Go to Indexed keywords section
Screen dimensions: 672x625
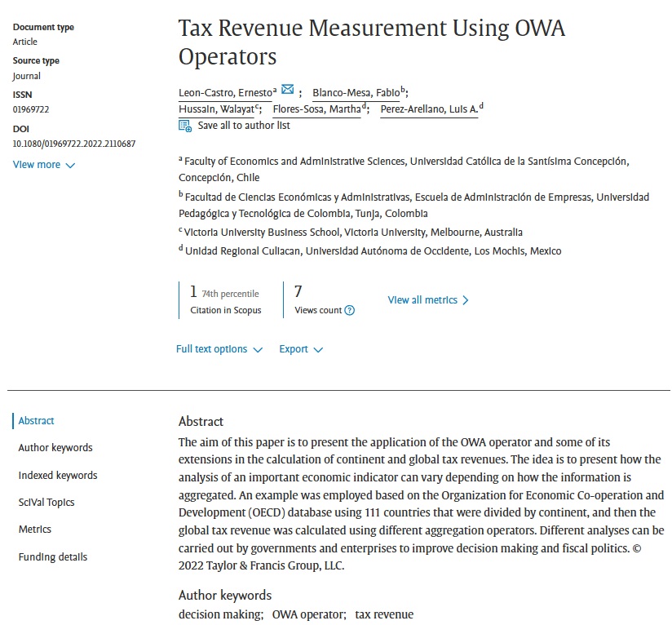(58, 476)
